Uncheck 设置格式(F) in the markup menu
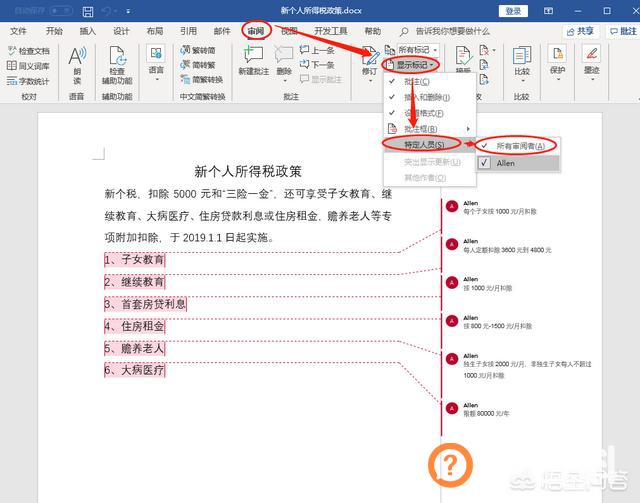Viewport: 640px width, 503px height. pos(429,113)
